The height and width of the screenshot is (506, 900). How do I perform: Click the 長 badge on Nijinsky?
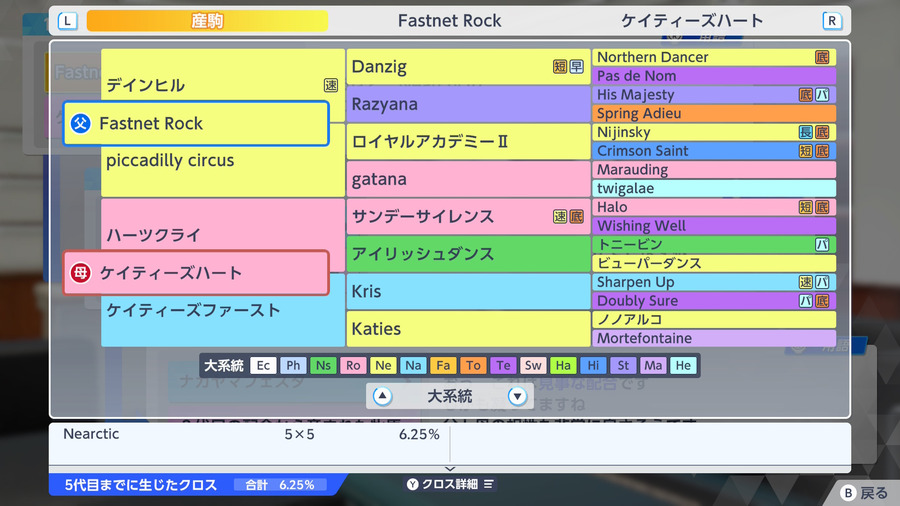pyautogui.click(x=806, y=133)
